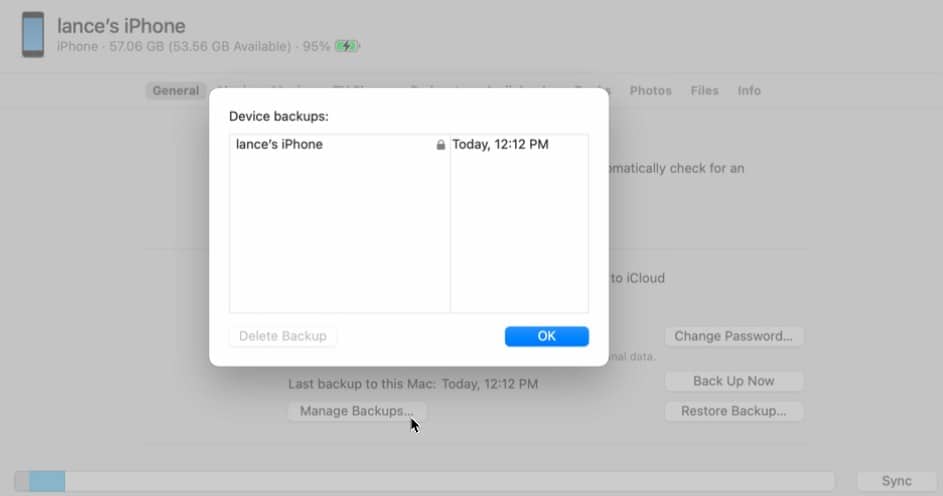Click the Manage Backups button
The height and width of the screenshot is (496, 943).
tap(356, 411)
